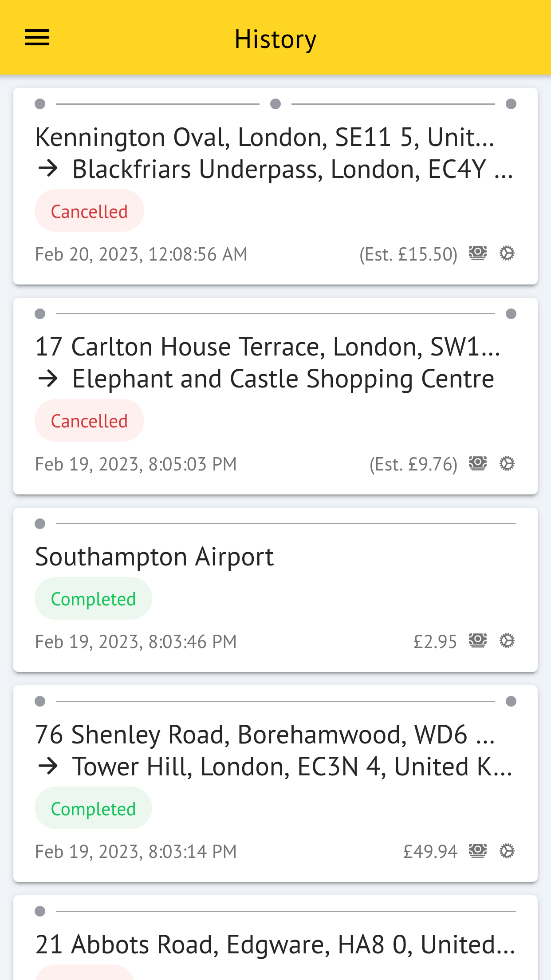The height and width of the screenshot is (980, 551).
Task: Tap Cancelled badge on Carlton House Terrace trip
Action: 89,421
